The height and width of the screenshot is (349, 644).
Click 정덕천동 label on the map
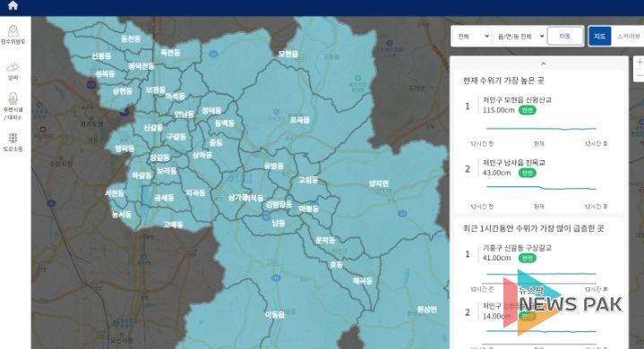pos(141,66)
